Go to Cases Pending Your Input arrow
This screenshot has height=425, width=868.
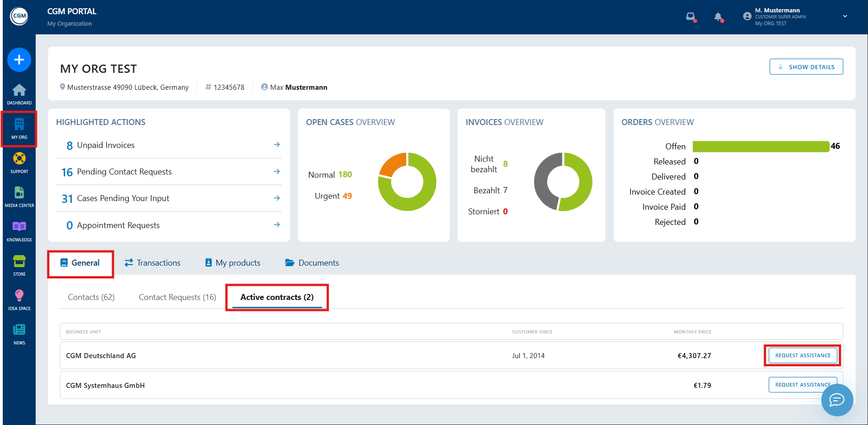pyautogui.click(x=277, y=198)
